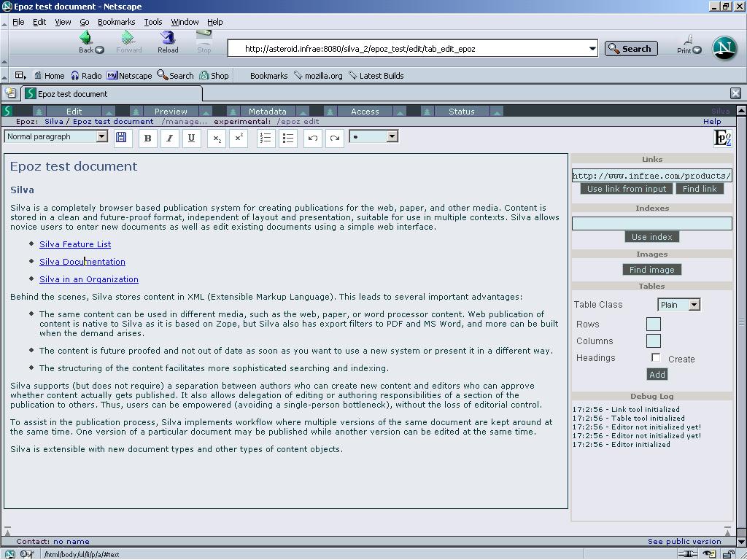Screen dimensions: 747x560
Task: Click the Use index button
Action: 651,237
